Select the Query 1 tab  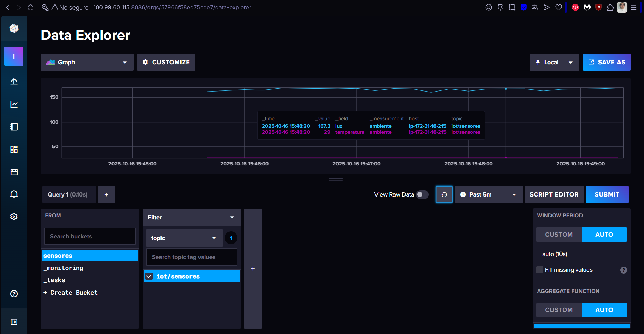[69, 194]
